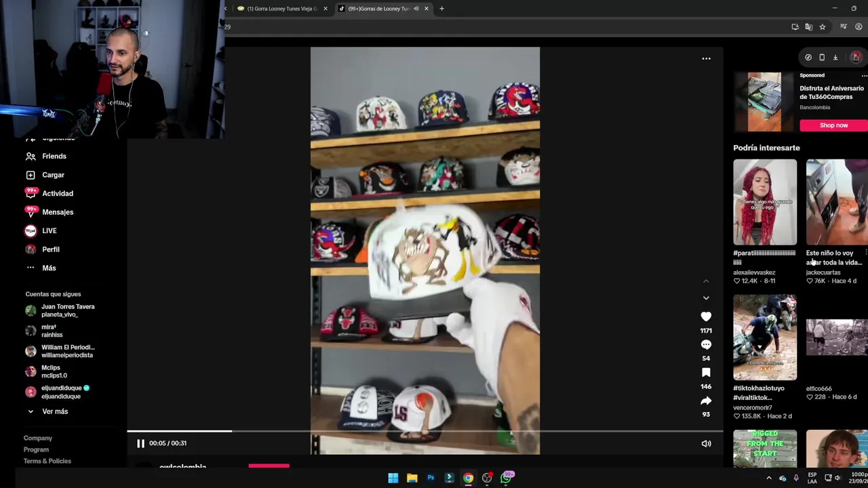Go to the LIVE section
The width and height of the screenshot is (868, 488).
[41, 230]
